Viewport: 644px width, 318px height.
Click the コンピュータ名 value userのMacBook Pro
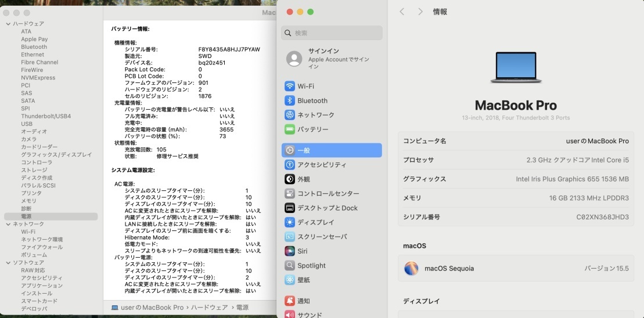coord(597,141)
